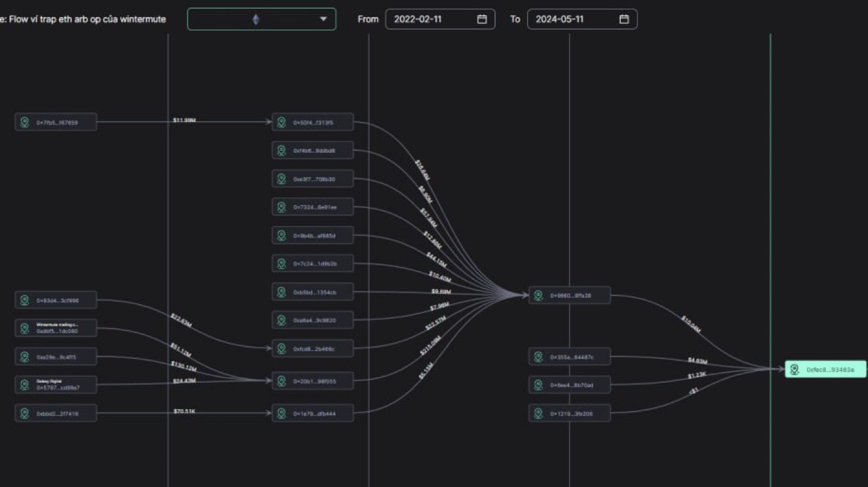Open calendar icon in To date field

click(623, 19)
